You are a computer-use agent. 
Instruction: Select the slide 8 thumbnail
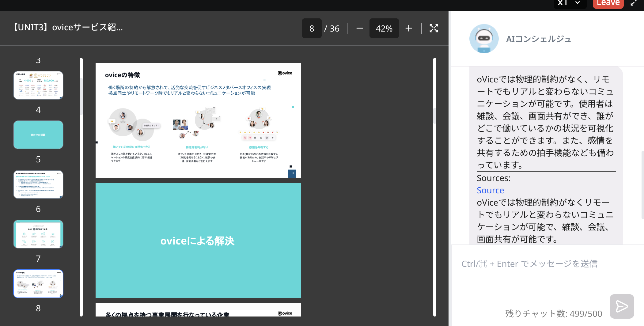(38, 284)
